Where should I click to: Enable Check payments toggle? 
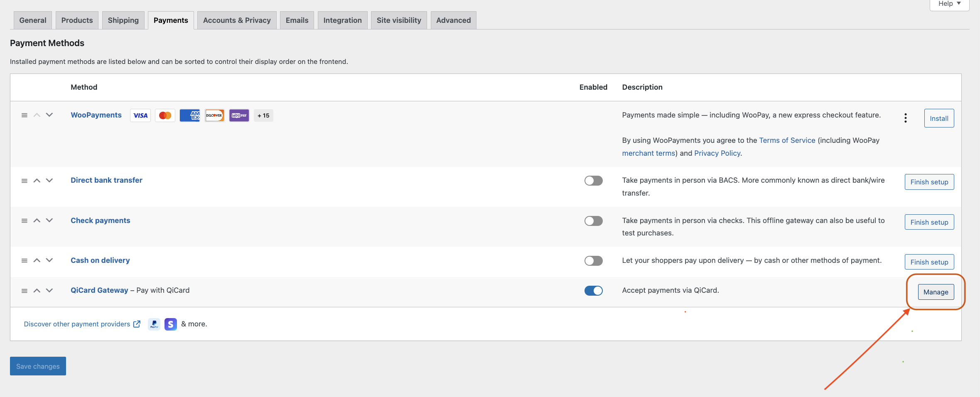[593, 221]
